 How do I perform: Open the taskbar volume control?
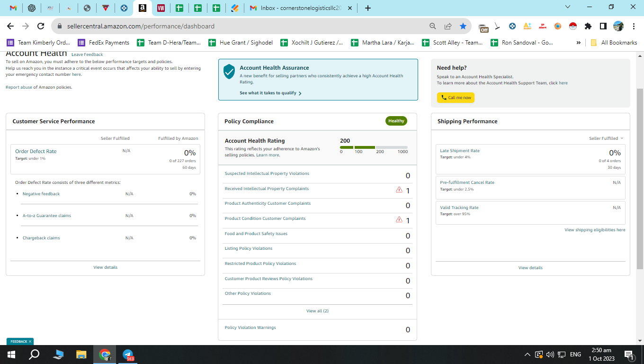550,355
